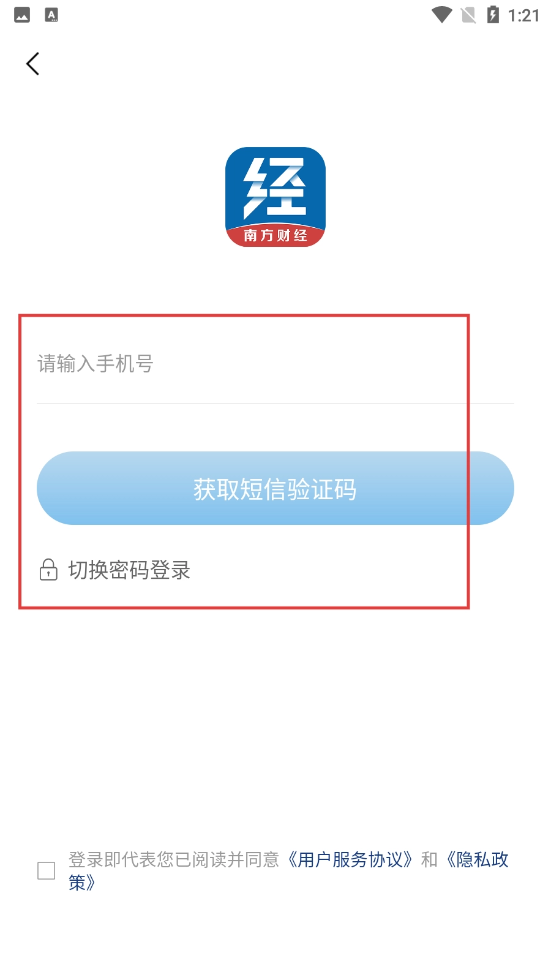
Task: Click 获取短信验证码 button
Action: [x=275, y=488]
